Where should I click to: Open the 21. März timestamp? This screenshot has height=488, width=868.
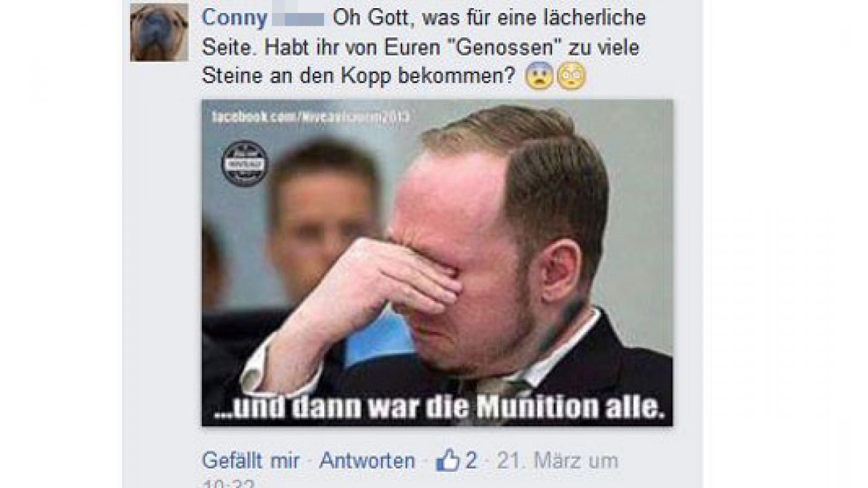click(x=557, y=461)
